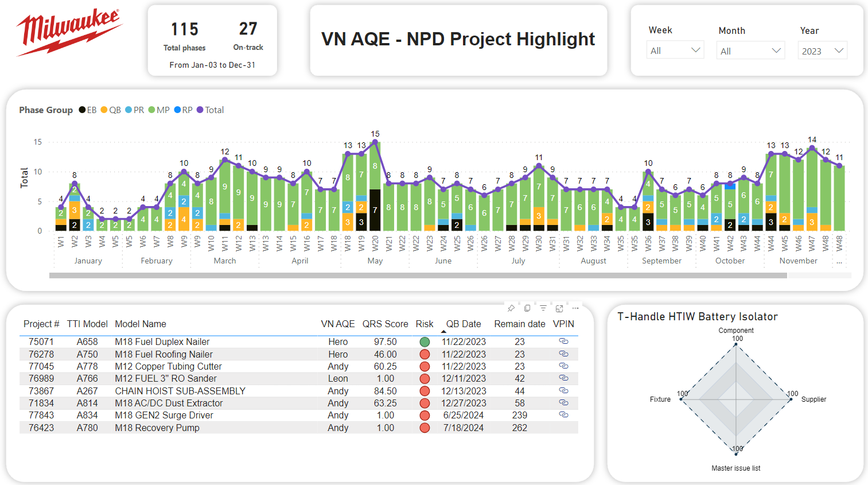The width and height of the screenshot is (868, 485).
Task: Click red risk indicator for project 76423
Action: pos(425,428)
